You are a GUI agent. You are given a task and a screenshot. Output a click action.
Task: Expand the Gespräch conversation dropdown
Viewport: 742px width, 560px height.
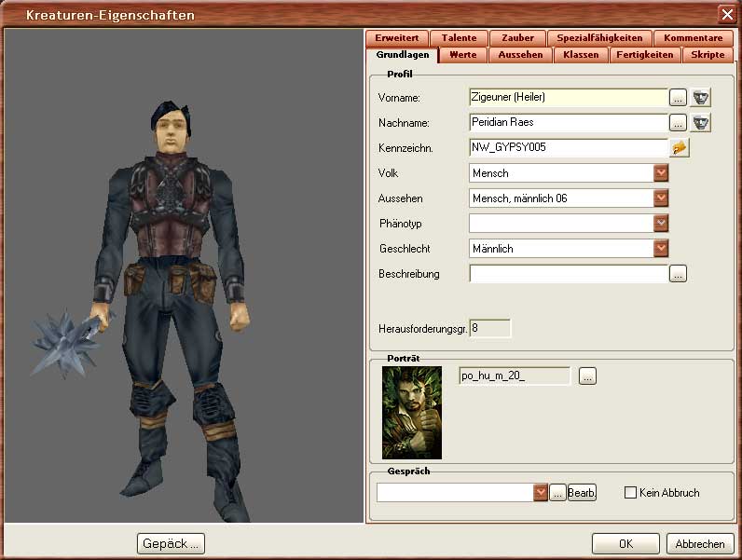point(541,493)
